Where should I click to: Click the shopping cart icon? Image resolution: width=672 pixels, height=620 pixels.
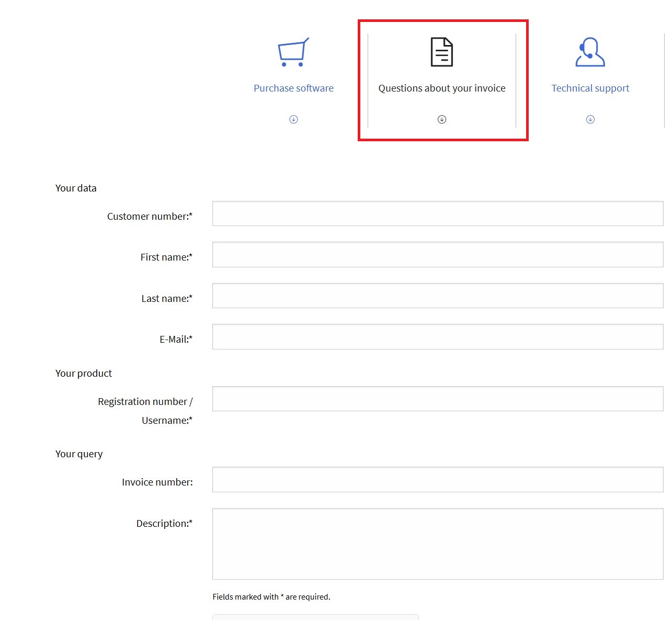point(293,52)
